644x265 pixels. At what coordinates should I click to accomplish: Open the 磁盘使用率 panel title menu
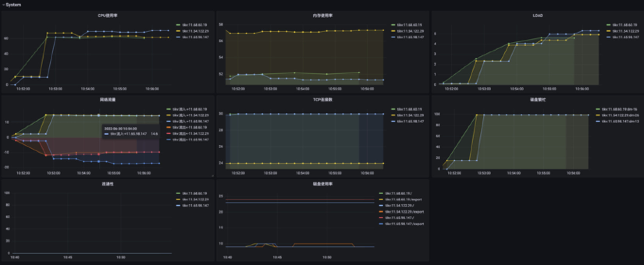322,184
